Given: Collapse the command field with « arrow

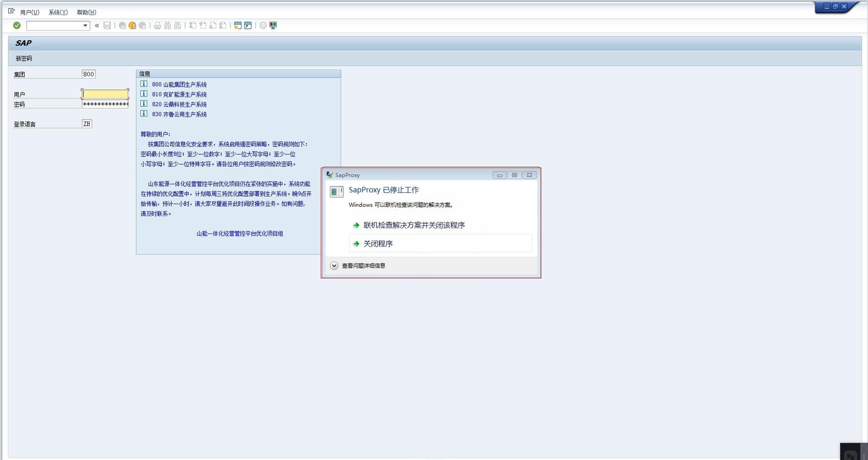Looking at the screenshot, I should 96,25.
